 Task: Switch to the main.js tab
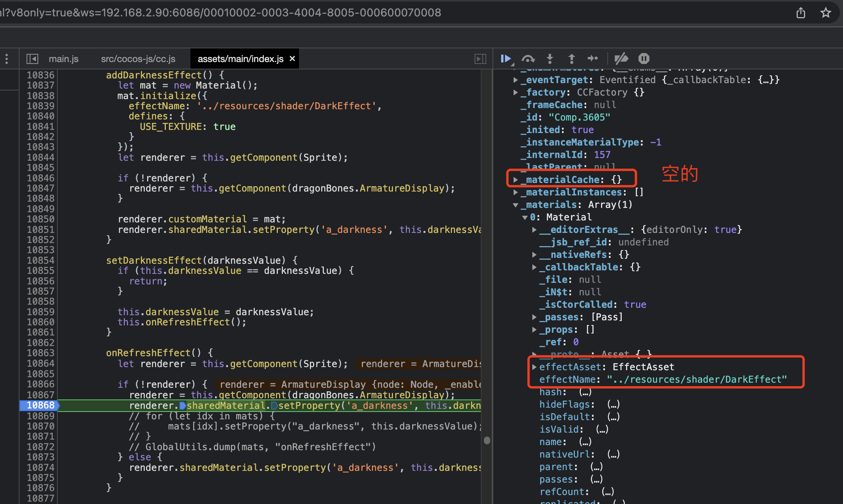(x=63, y=59)
